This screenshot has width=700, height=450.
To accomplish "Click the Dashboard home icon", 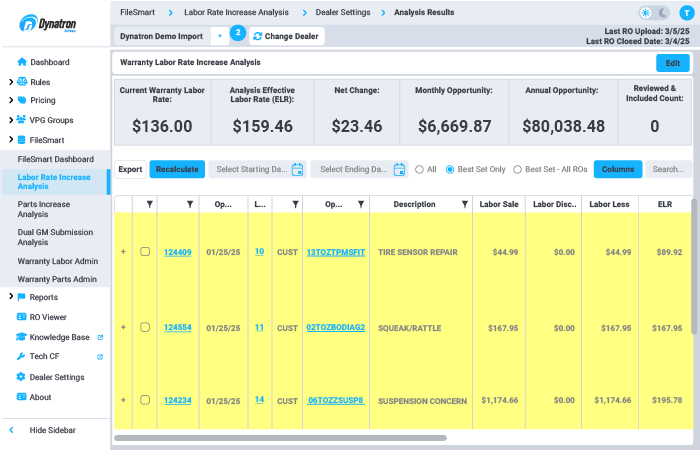I will [x=22, y=62].
